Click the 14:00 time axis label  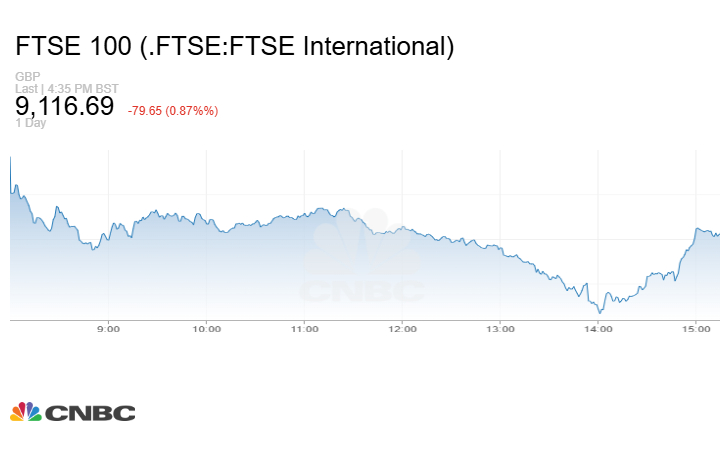pos(598,328)
